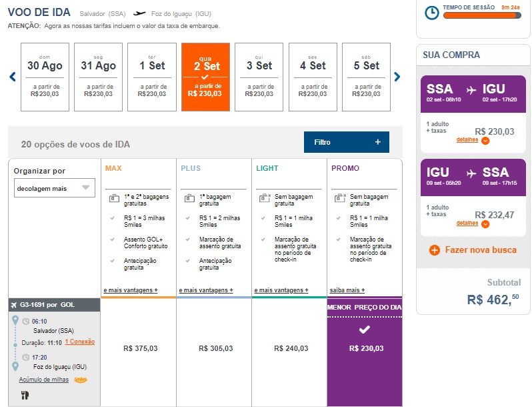The width and height of the screenshot is (532, 407).
Task: Select the PROMO fare R$ 230,03
Action: 365,348
